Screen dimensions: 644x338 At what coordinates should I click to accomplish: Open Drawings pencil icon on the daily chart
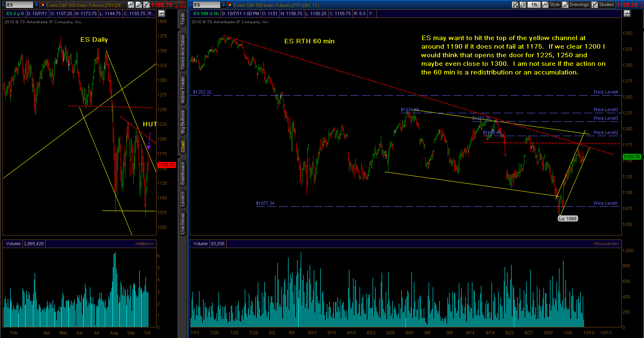coord(139,4)
